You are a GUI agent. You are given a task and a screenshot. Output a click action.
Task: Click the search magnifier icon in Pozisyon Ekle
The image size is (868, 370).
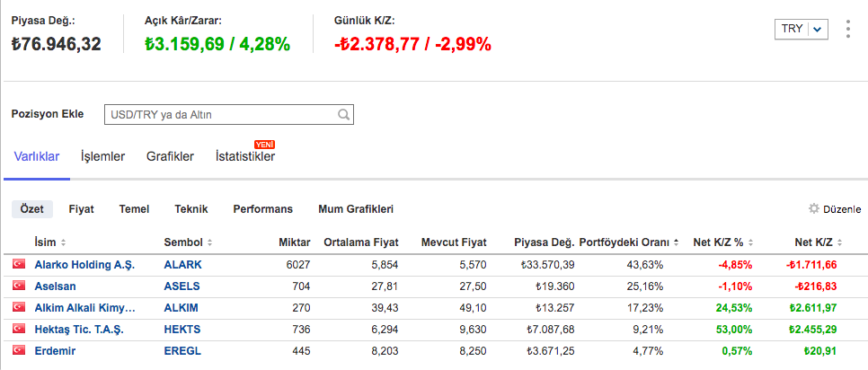(x=343, y=115)
